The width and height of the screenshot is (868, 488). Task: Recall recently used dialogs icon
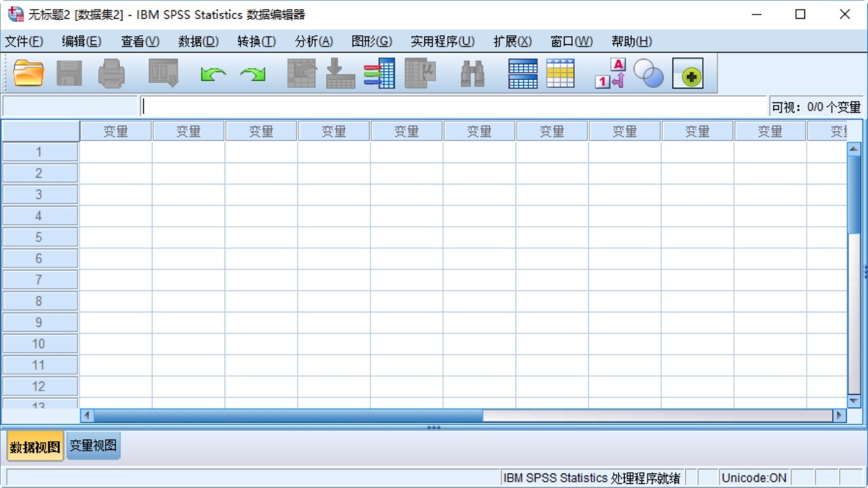164,73
